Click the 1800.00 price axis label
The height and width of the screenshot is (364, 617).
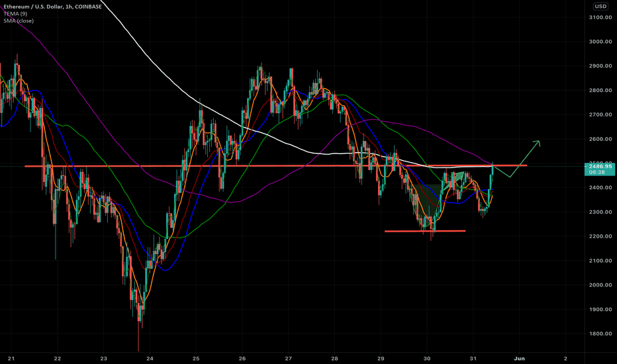pyautogui.click(x=600, y=334)
